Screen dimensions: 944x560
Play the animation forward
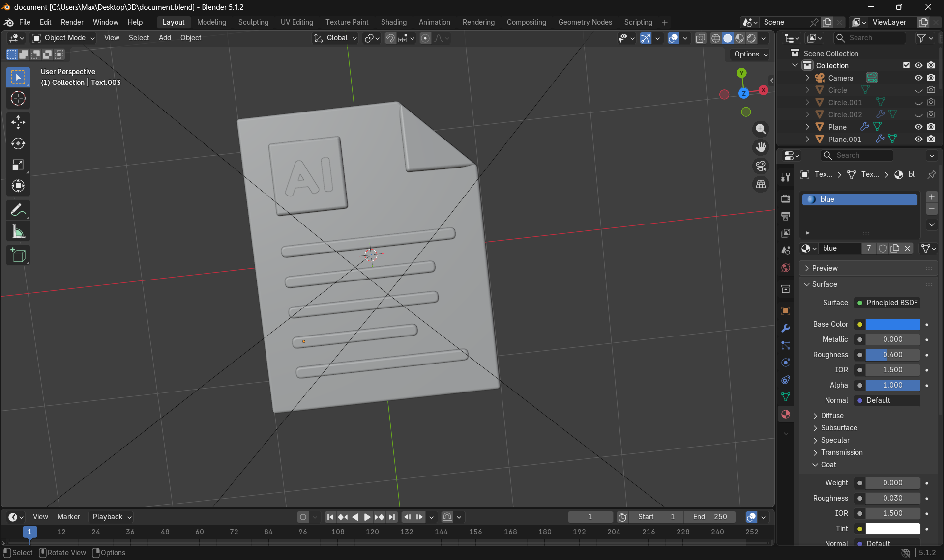pyautogui.click(x=367, y=517)
